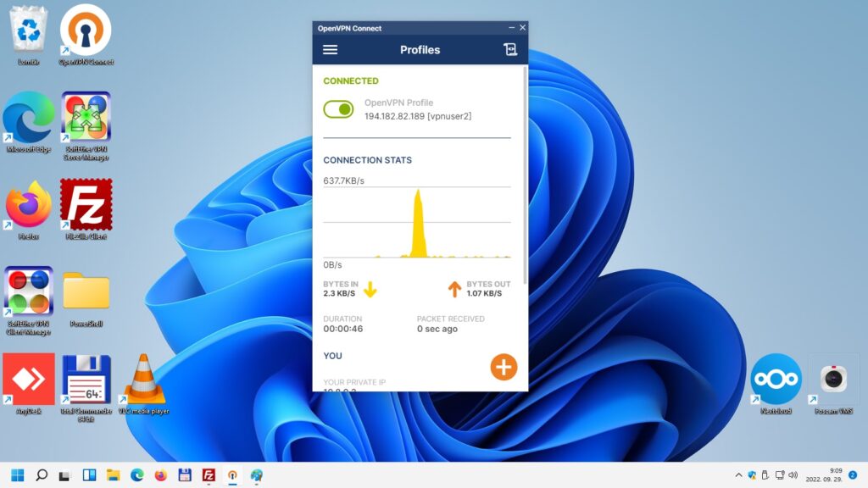Show hidden system tray icons
Screen dimensions: 868x488
click(x=738, y=475)
